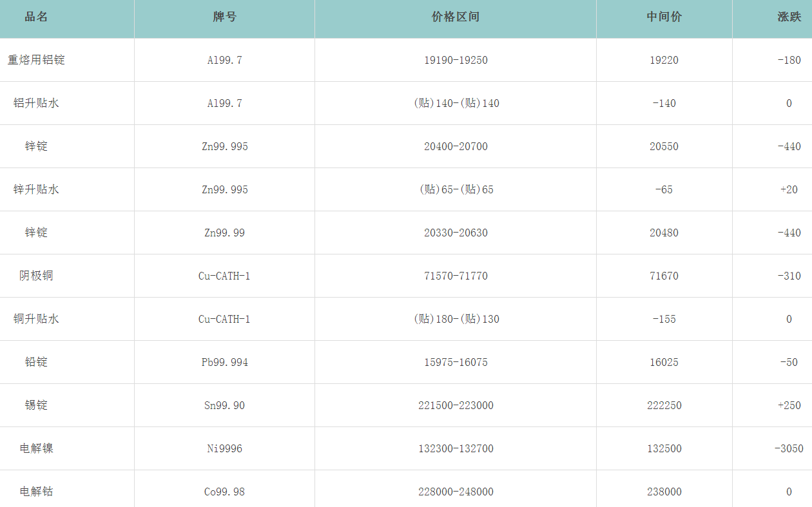Image resolution: width=812 pixels, height=507 pixels.
Task: Click the -3050 change value
Action: (x=788, y=448)
